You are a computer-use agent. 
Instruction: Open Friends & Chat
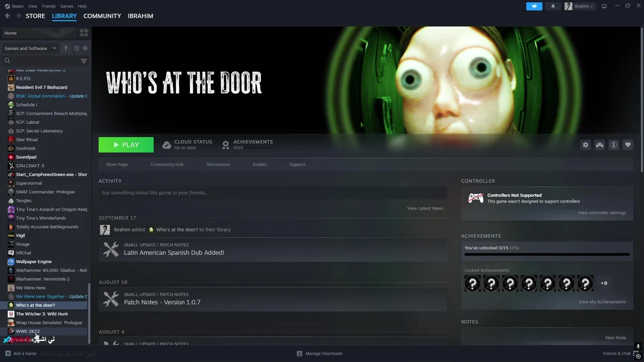pyautogui.click(x=616, y=353)
